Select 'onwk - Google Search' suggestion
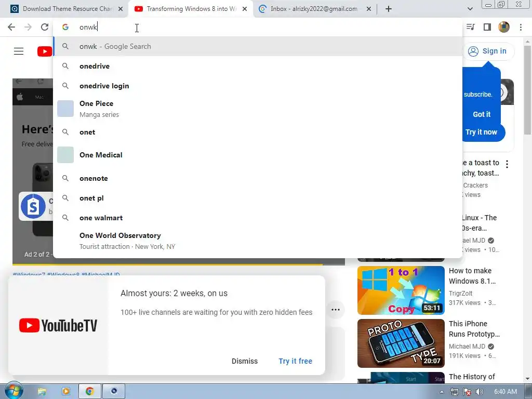Screen dimensions: 532x399 point(258,46)
